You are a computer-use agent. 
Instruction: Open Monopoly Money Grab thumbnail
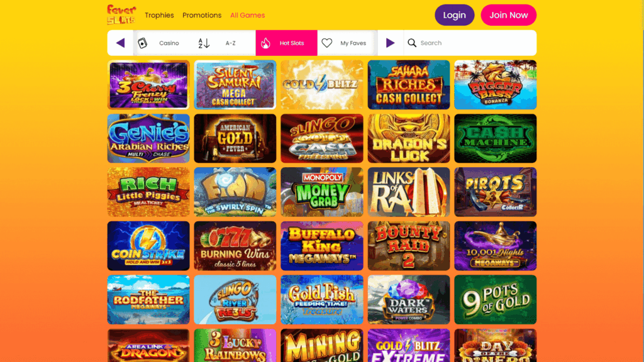322,192
